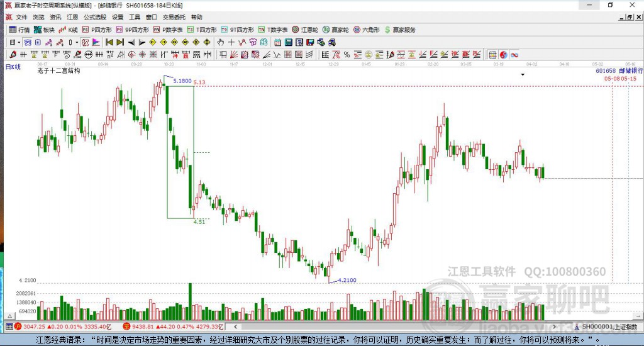This screenshot has height=346, width=644.
Task: Open the 交易委托 menu
Action: [x=174, y=17]
